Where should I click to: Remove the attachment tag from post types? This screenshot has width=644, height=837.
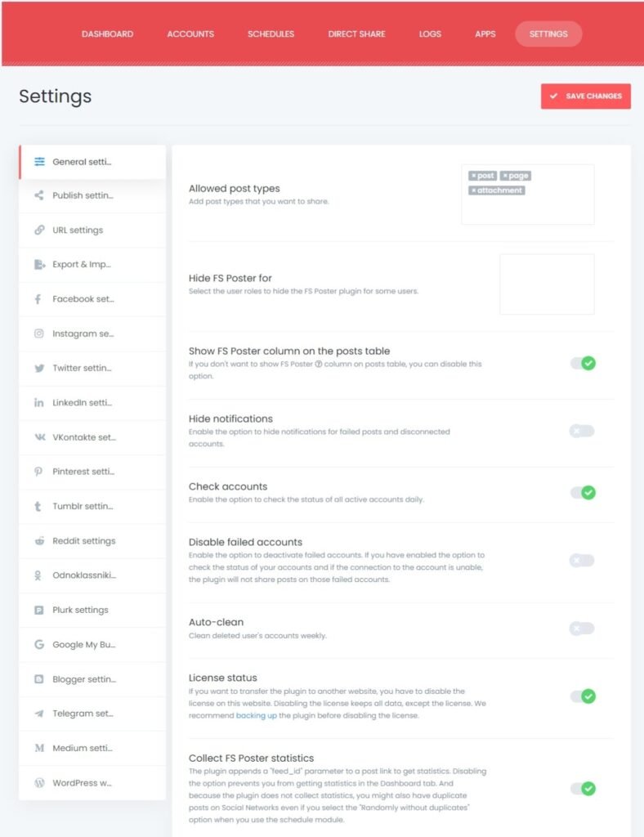point(473,190)
